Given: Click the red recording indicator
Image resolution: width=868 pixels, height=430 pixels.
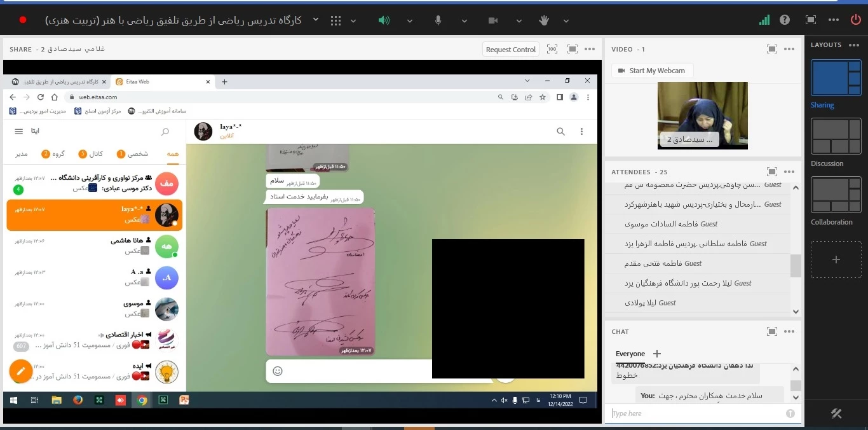Looking at the screenshot, I should pos(23,20).
